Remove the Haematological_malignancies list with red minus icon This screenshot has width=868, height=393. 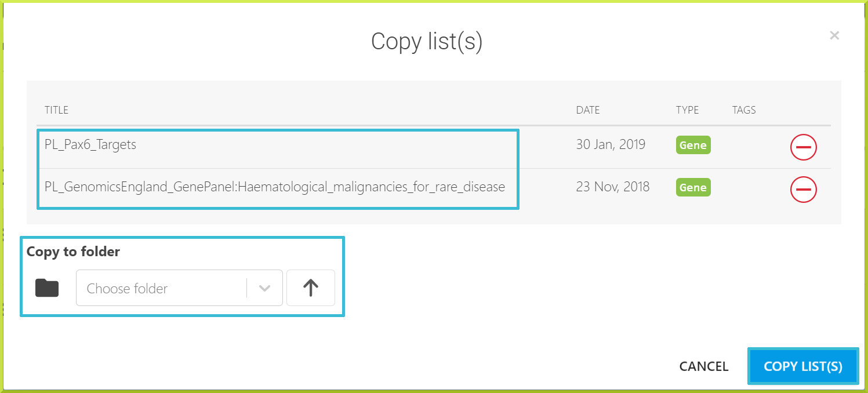click(803, 189)
